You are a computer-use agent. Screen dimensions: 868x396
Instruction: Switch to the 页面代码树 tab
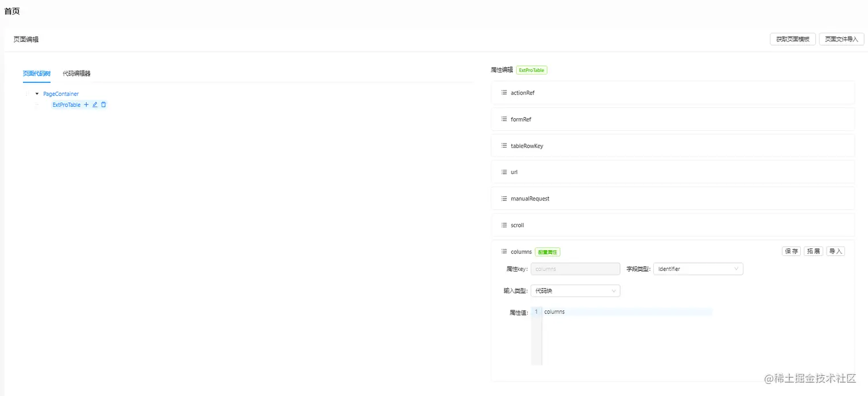[x=37, y=73]
